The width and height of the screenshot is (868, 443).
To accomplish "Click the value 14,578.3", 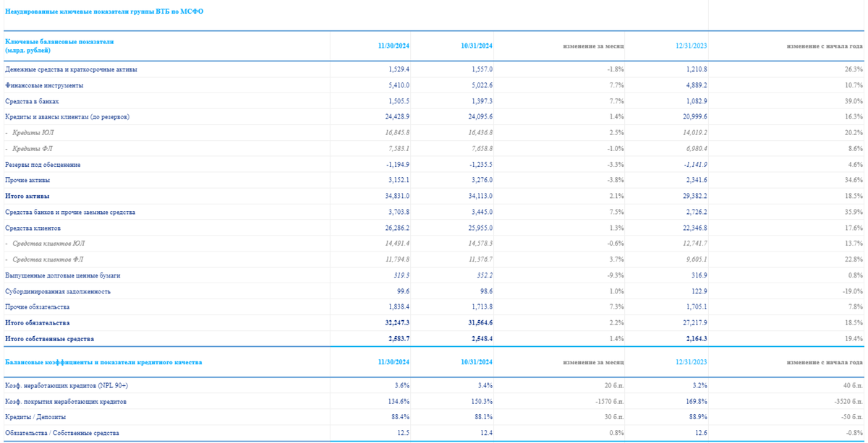I will pyautogui.click(x=480, y=244).
